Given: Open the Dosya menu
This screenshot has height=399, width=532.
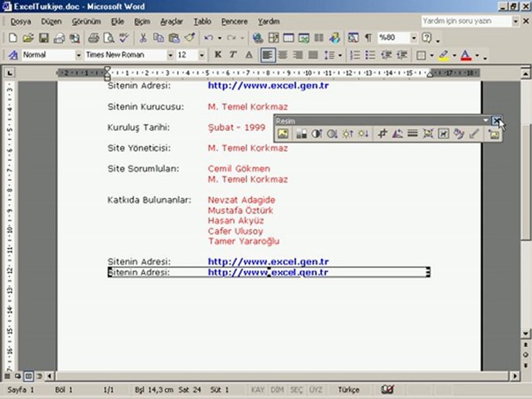Looking at the screenshot, I should point(21,22).
